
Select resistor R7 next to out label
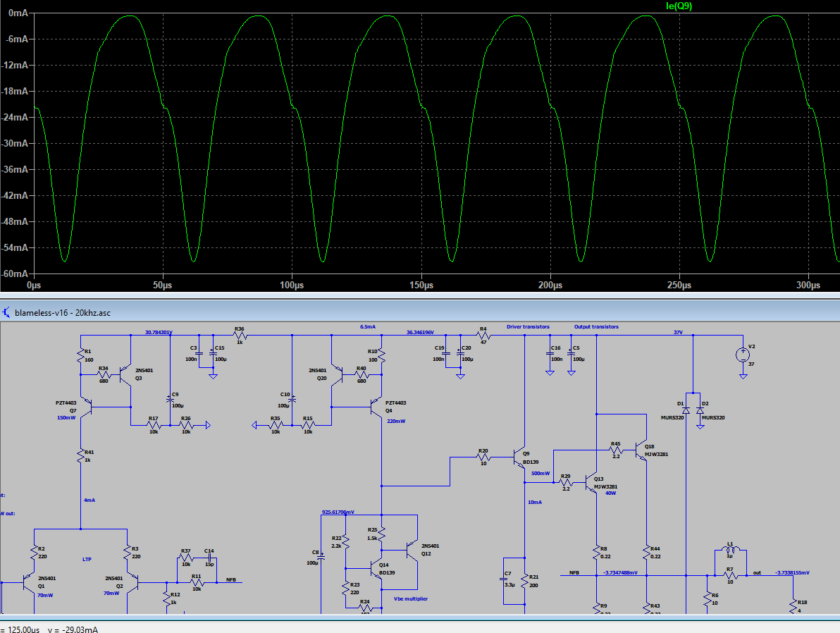(731, 576)
